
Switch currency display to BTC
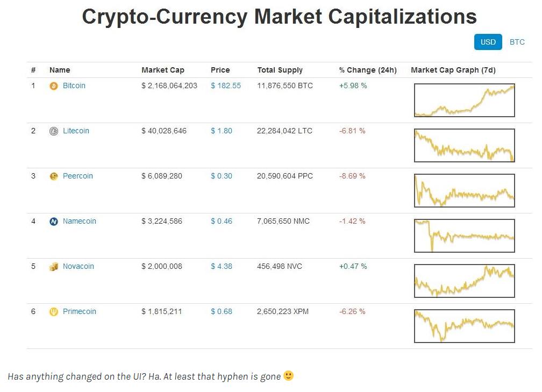[x=517, y=42]
